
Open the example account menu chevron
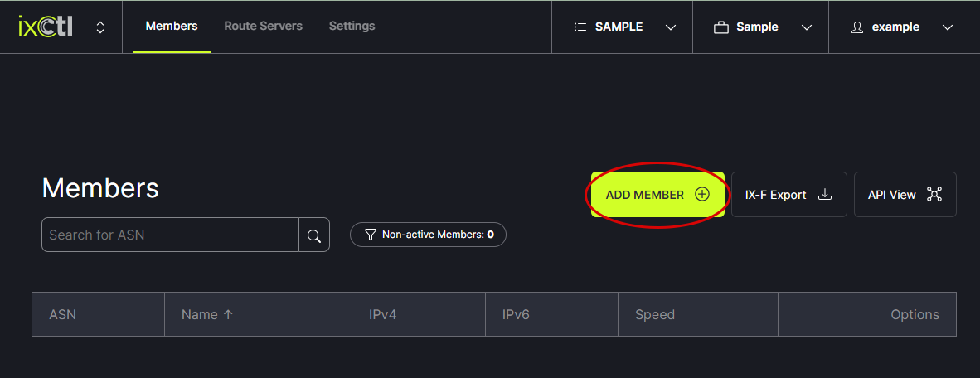(x=948, y=27)
